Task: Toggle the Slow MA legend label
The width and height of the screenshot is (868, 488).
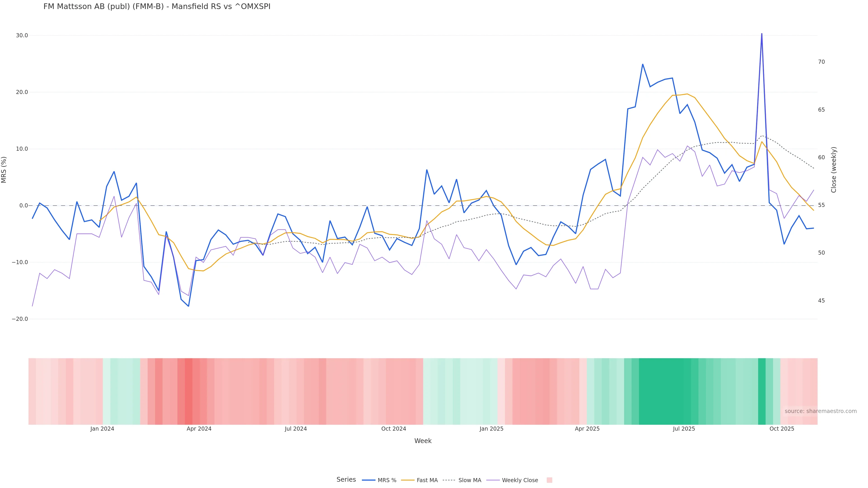Action: coord(470,480)
